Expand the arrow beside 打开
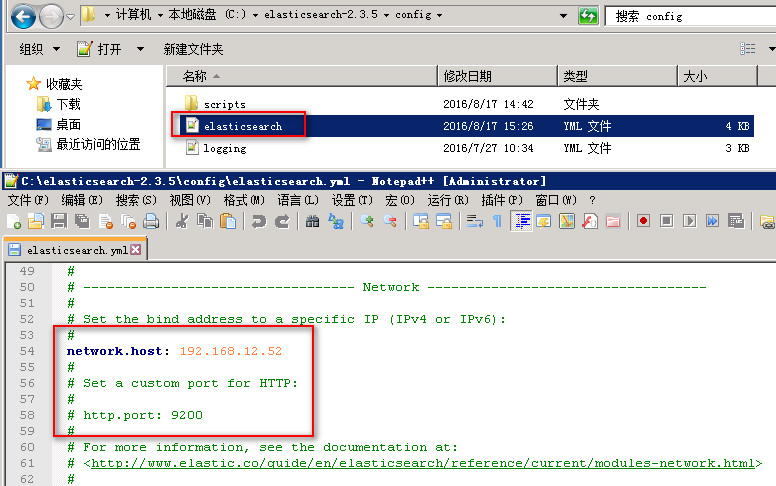This screenshot has width=776, height=486. pyautogui.click(x=141, y=49)
